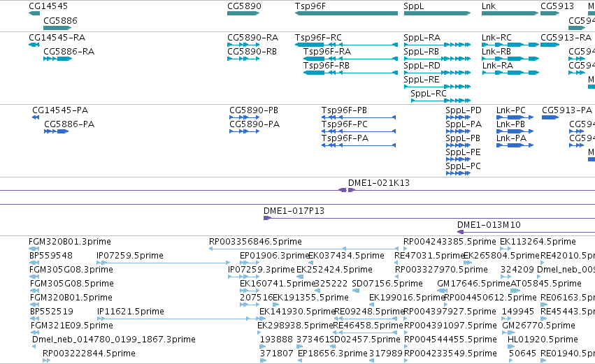Click the Tsp96F-PA CDS glyph
Screen dimensions: 595x364
click(359, 145)
